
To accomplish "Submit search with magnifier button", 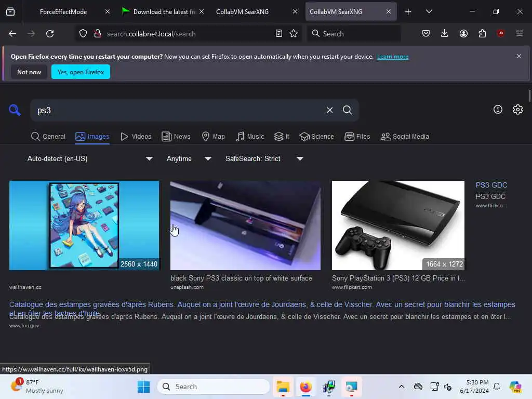I will [347, 110].
